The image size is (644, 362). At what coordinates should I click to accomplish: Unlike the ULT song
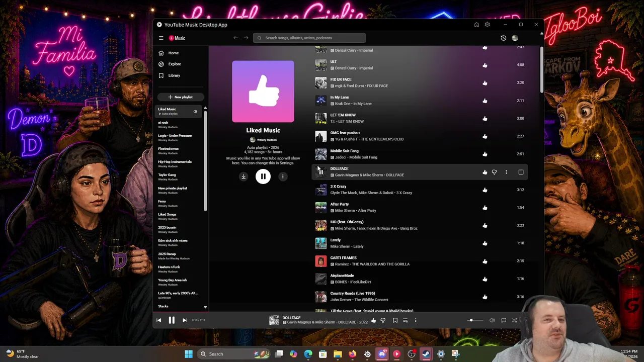tap(485, 65)
